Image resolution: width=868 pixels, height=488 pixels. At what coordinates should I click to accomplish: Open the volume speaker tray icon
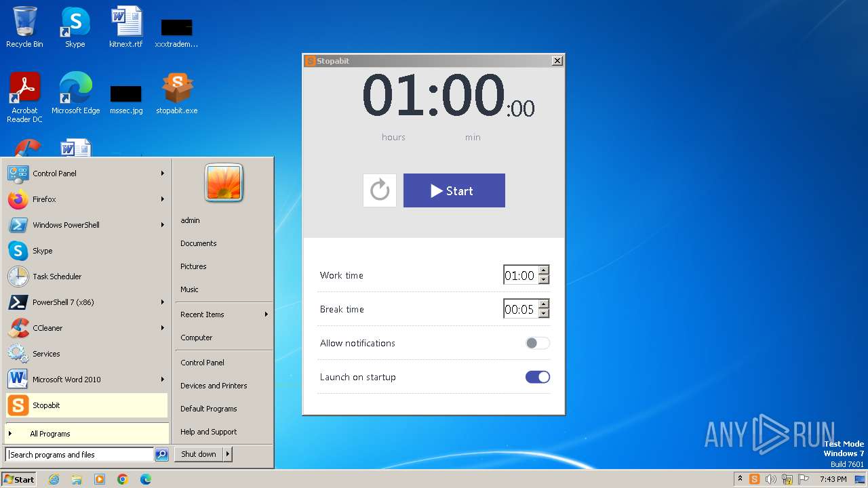(770, 479)
